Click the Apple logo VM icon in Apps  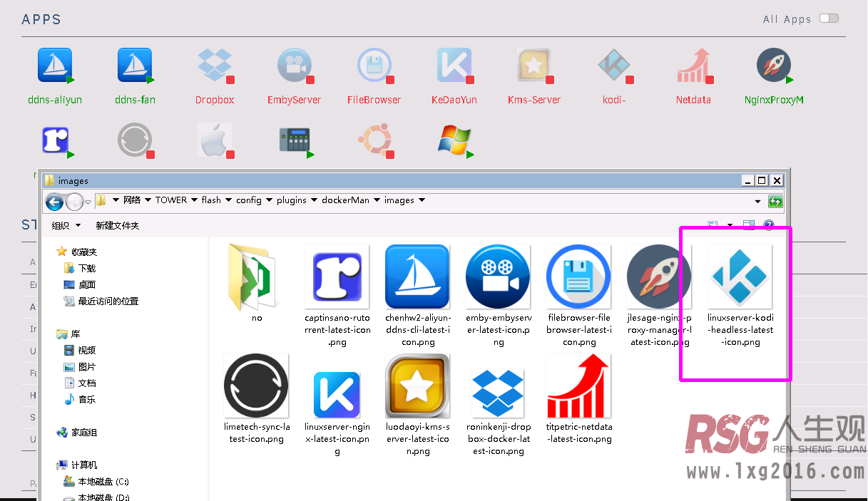[x=215, y=140]
